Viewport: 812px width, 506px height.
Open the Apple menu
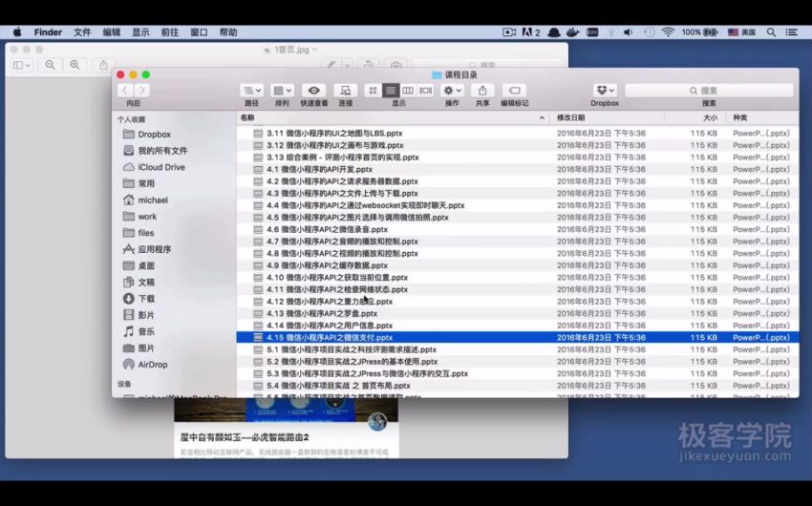pyautogui.click(x=17, y=32)
